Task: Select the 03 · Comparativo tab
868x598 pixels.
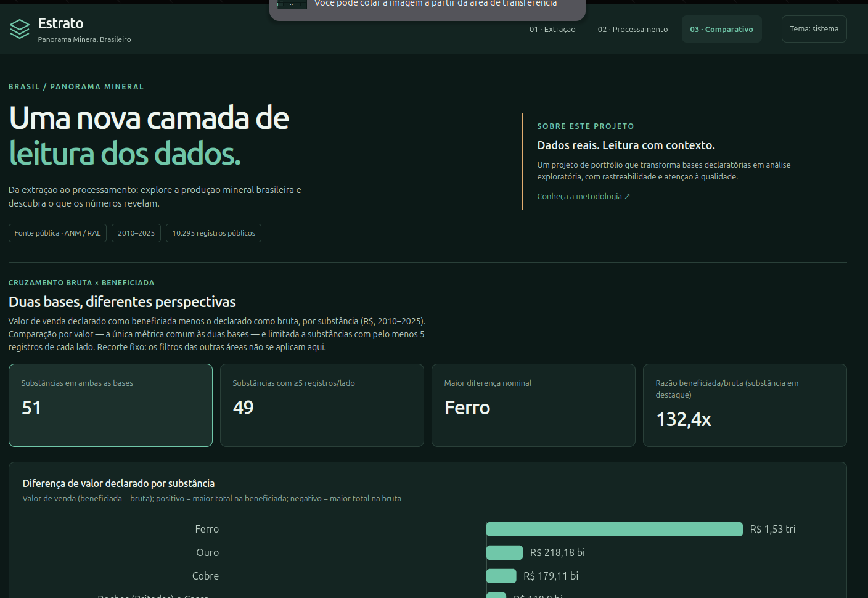Action: (721, 29)
